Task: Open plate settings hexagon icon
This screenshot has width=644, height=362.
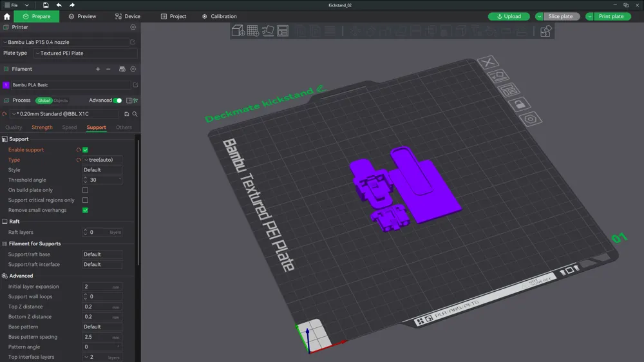Action: click(530, 119)
